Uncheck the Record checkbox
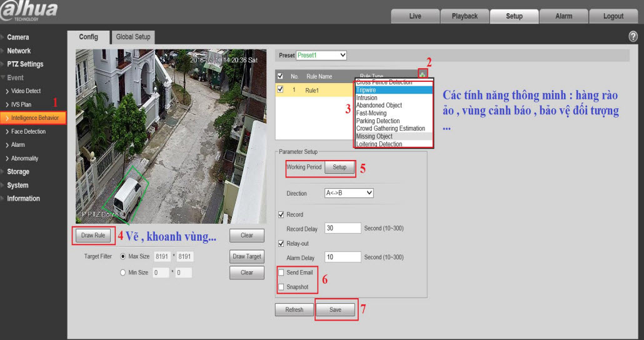The image size is (644, 340). click(281, 215)
